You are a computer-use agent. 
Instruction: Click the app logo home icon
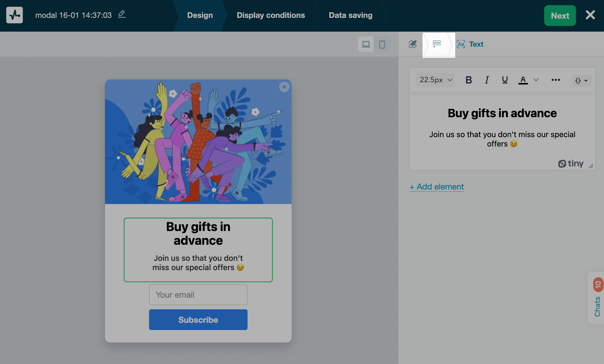pyautogui.click(x=15, y=15)
